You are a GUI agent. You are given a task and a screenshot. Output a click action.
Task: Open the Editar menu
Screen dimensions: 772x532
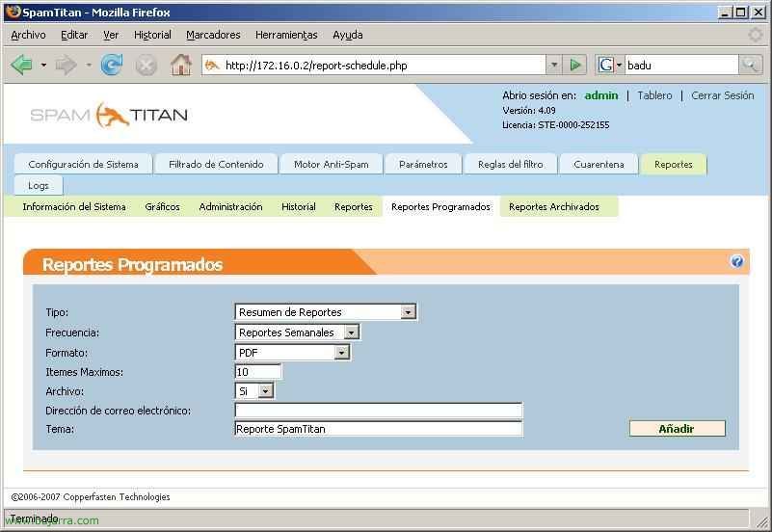(x=74, y=35)
